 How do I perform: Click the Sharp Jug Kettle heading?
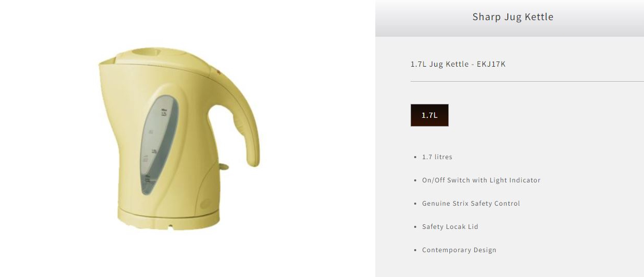pyautogui.click(x=513, y=17)
